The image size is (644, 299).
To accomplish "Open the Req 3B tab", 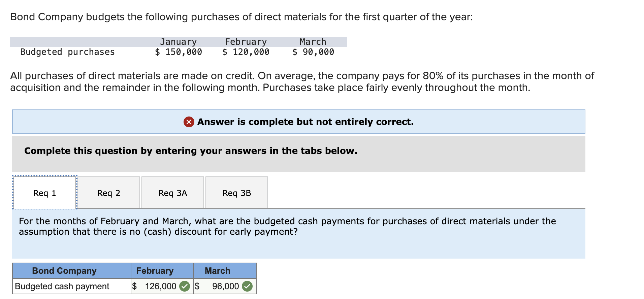I will (x=236, y=193).
